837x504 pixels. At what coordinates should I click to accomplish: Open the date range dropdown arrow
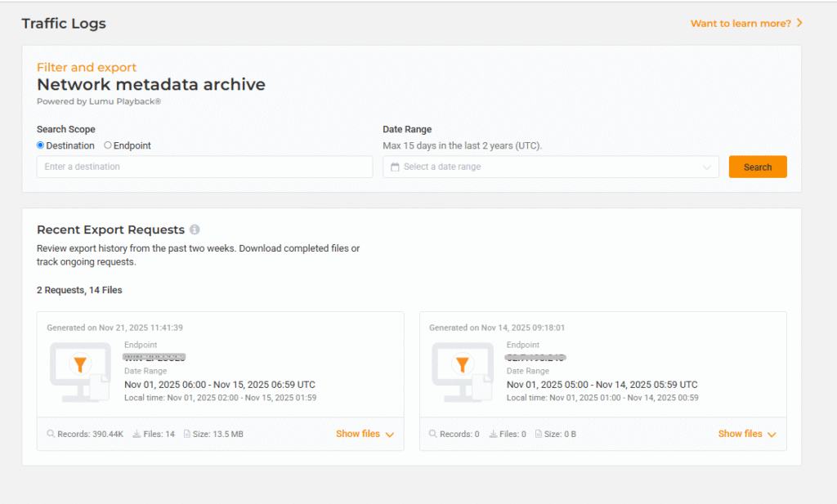707,167
